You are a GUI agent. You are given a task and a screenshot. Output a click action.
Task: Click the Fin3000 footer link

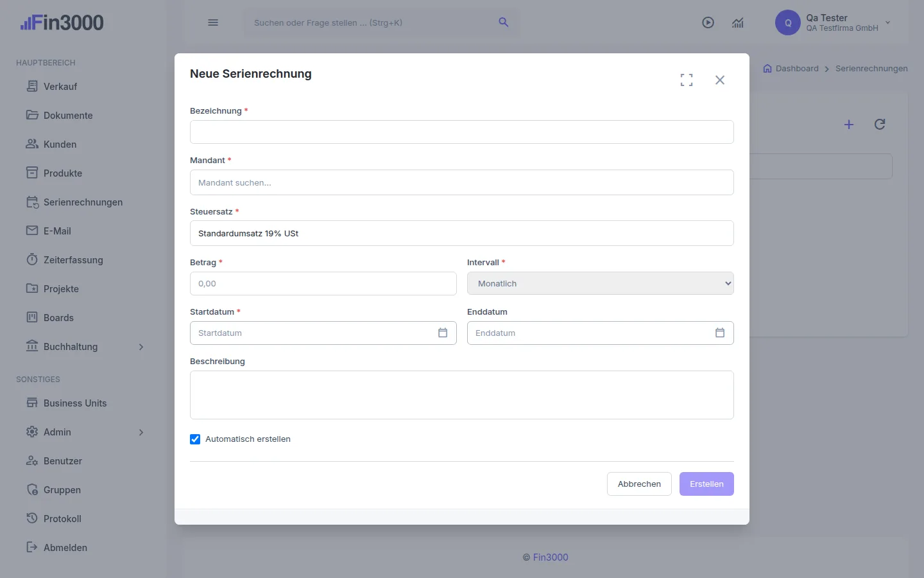pos(551,557)
